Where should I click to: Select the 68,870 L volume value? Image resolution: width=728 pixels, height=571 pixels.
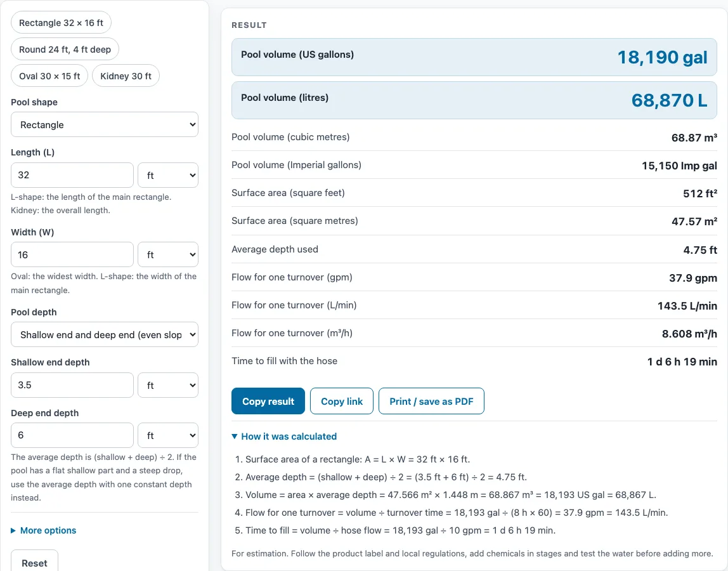coord(669,100)
